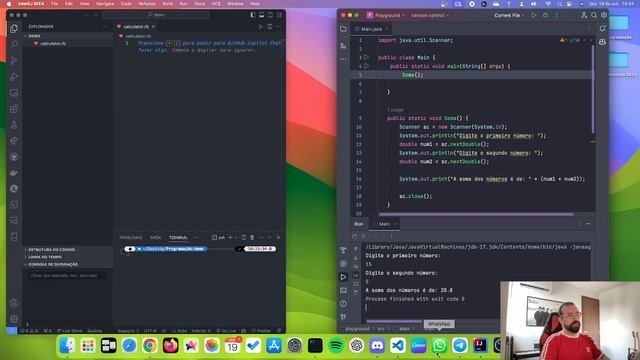Split the VS Code terminal

pos(244,238)
